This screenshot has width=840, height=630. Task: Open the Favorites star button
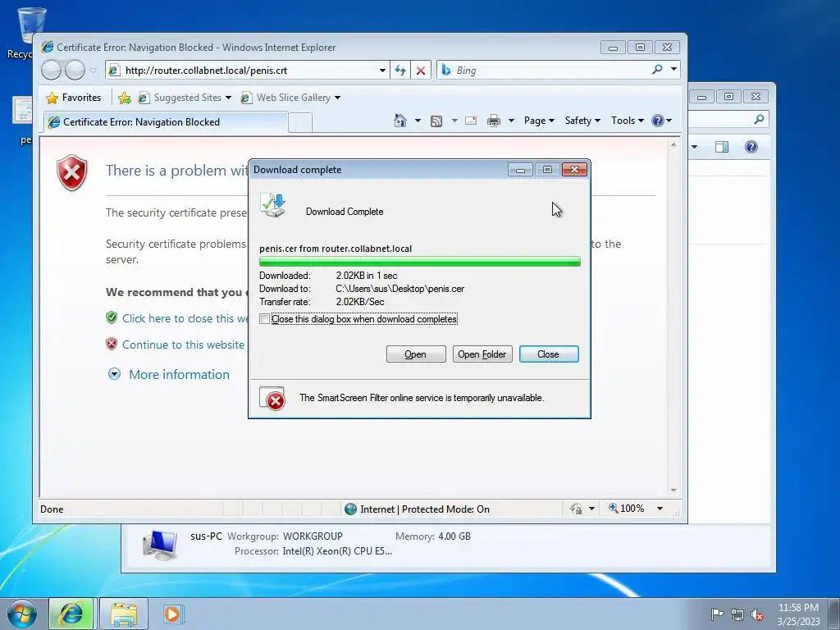(73, 98)
